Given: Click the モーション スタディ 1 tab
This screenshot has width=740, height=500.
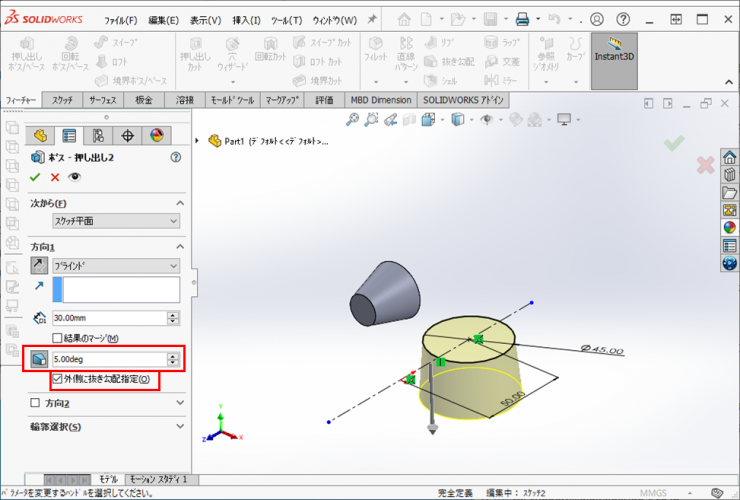Looking at the screenshot, I should point(159,480).
